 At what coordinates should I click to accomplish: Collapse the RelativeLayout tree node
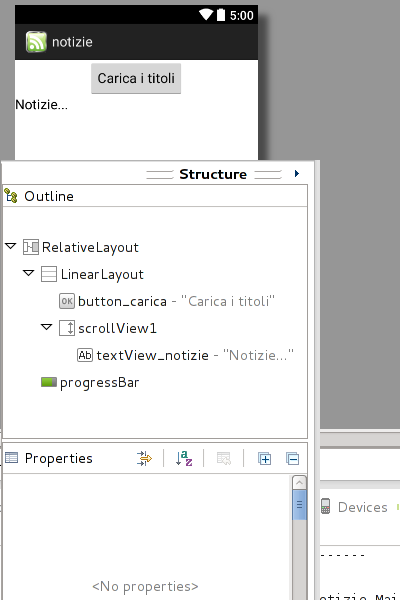(11, 246)
